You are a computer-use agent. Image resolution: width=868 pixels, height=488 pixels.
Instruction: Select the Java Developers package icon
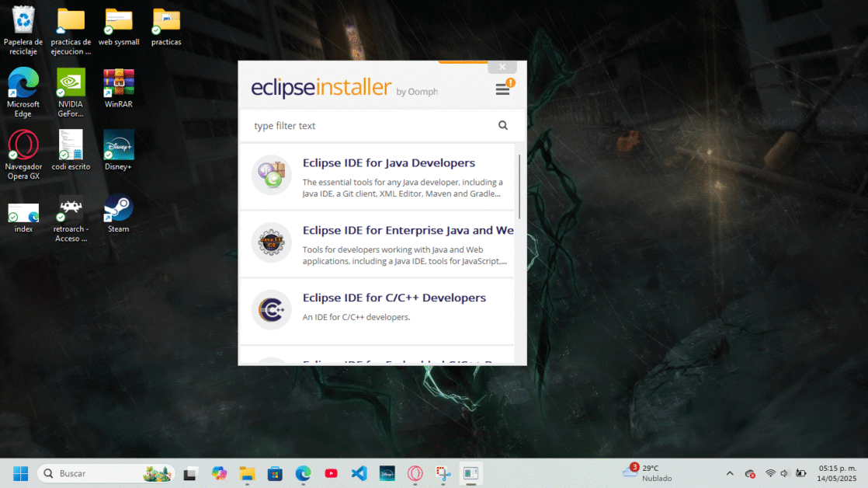click(x=271, y=175)
